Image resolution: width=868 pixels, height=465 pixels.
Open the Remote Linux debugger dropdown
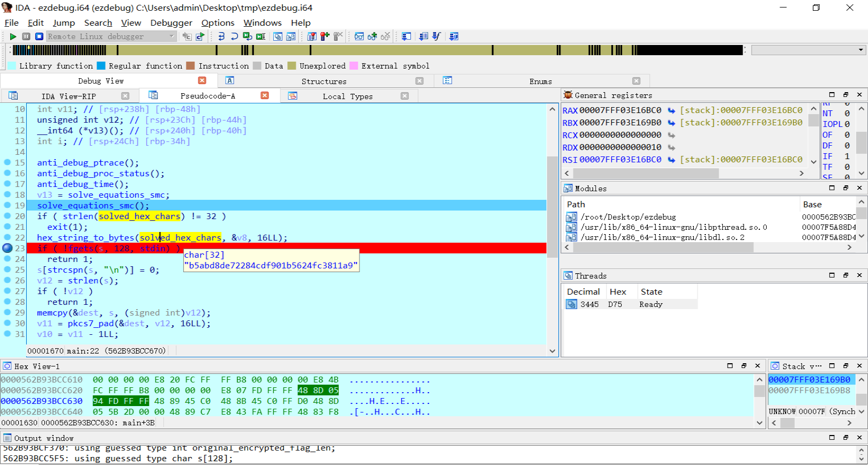(111, 36)
